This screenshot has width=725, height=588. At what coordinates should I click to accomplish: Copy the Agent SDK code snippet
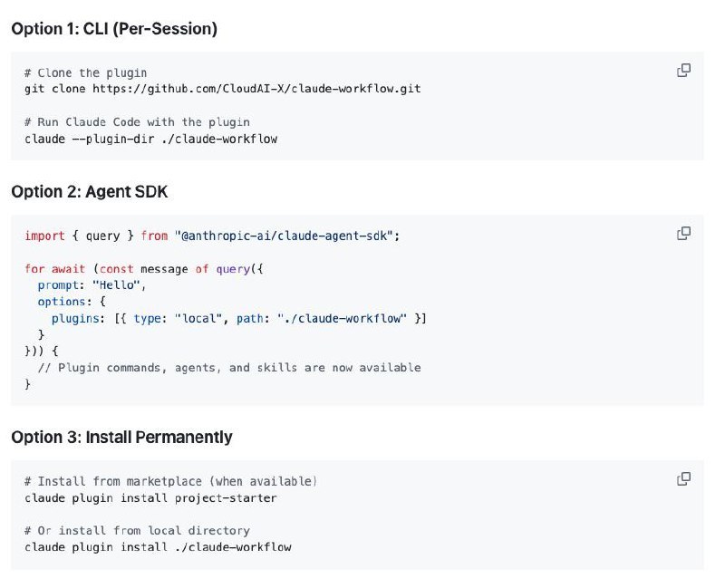coord(683,234)
